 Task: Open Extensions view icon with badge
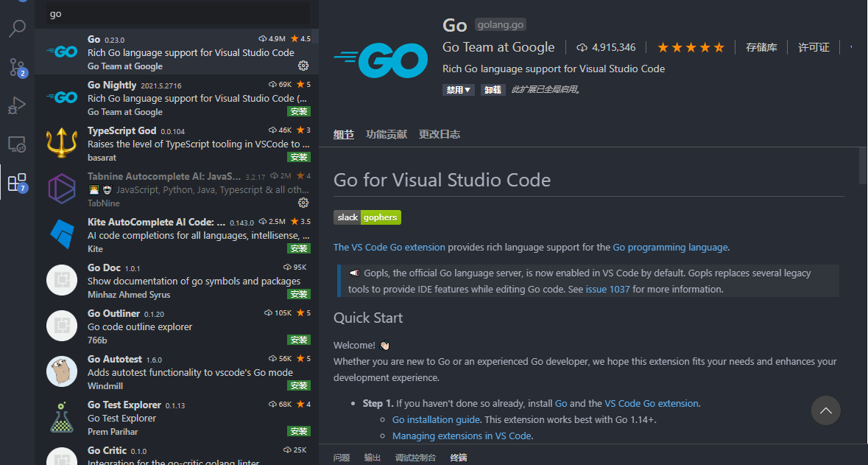[17, 182]
